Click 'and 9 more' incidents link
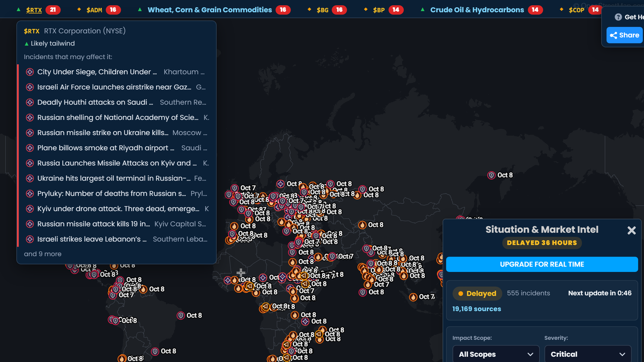 [x=43, y=254]
